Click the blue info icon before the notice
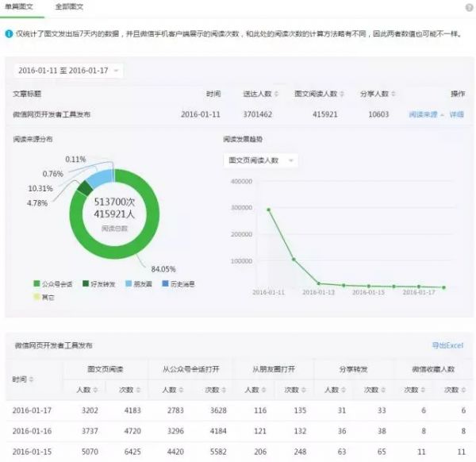476x462 pixels. point(9,33)
